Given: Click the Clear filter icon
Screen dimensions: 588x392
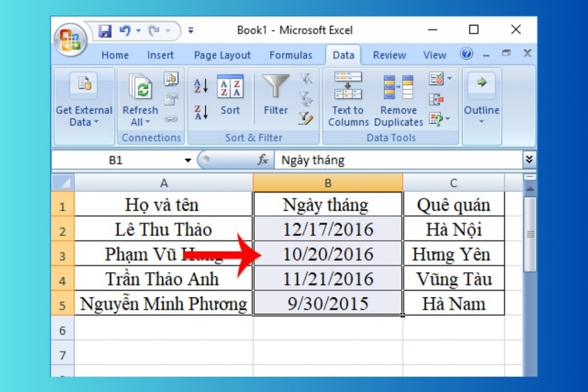Looking at the screenshot, I should tap(306, 79).
